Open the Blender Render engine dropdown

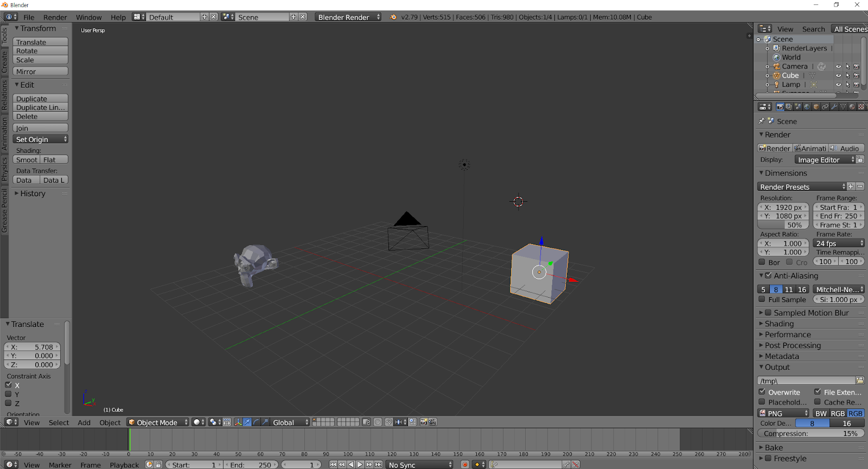point(349,17)
